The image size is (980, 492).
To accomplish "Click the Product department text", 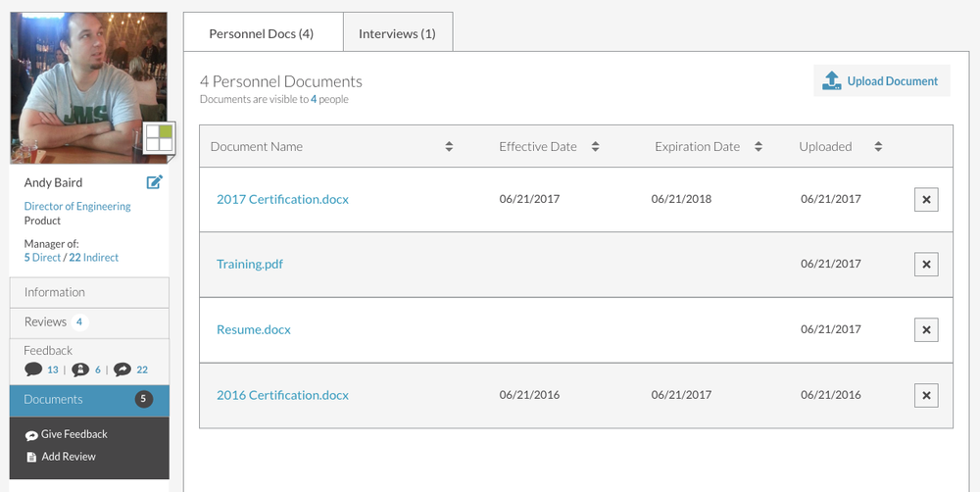I will (42, 221).
